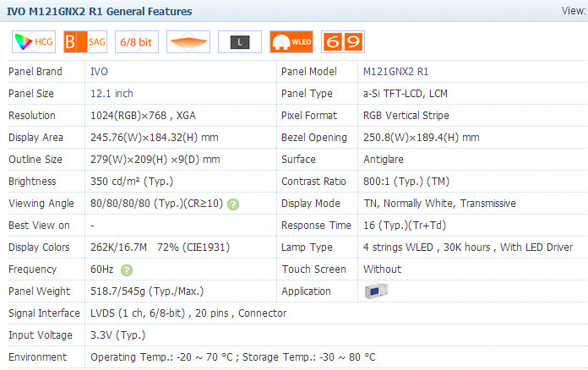Select the Panel Brand value IVO
Viewport: 588px width, 370px height.
click(x=99, y=72)
